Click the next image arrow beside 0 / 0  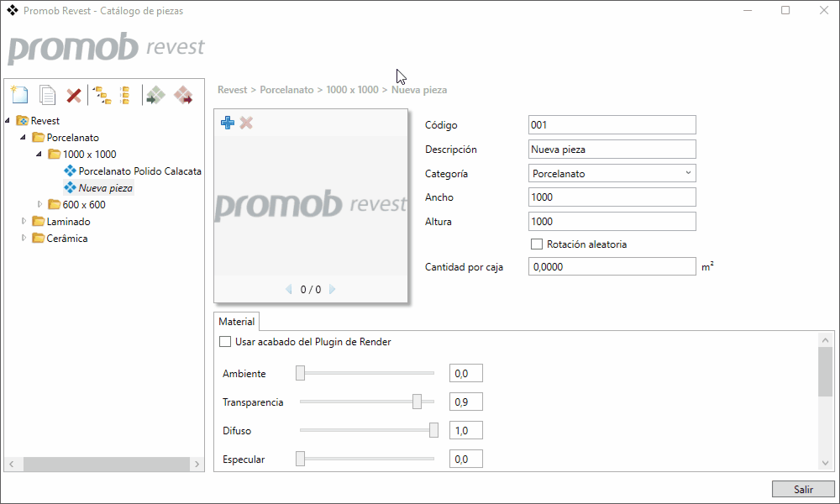[332, 289]
